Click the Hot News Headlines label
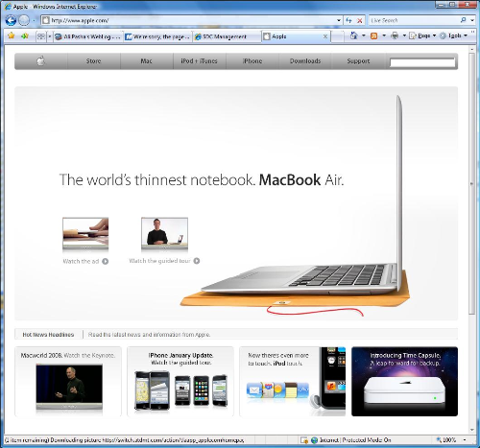Image resolution: width=480 pixels, height=448 pixels. (48, 335)
